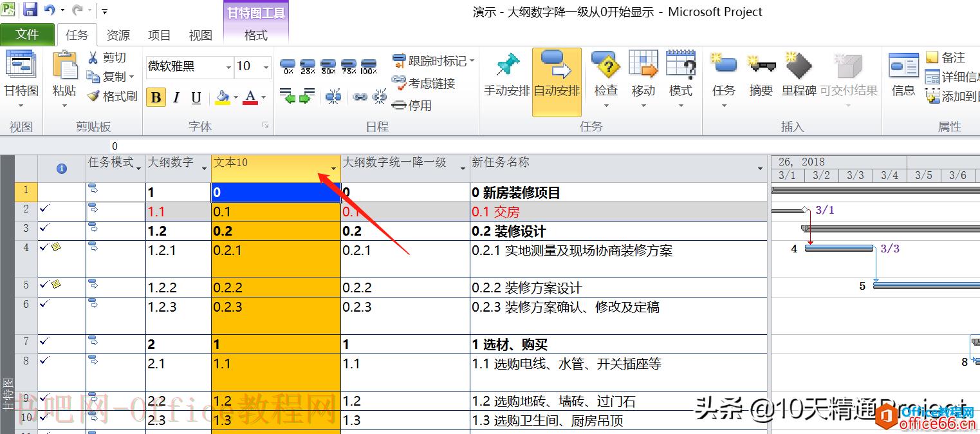Click the Notes (备注) icon
This screenshot has height=434, width=980.
click(932, 58)
